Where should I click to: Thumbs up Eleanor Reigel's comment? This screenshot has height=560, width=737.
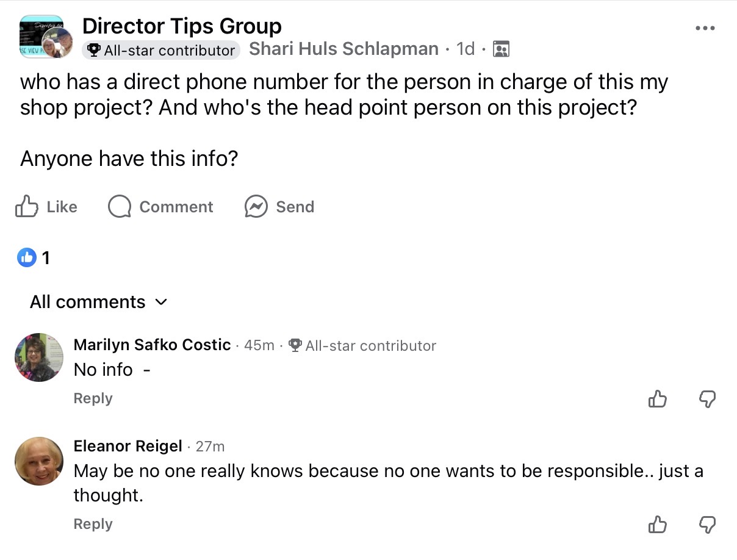[x=657, y=525]
